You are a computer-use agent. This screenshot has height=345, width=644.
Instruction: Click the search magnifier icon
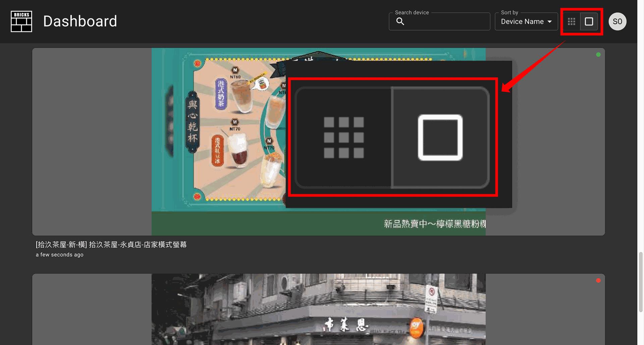point(400,21)
